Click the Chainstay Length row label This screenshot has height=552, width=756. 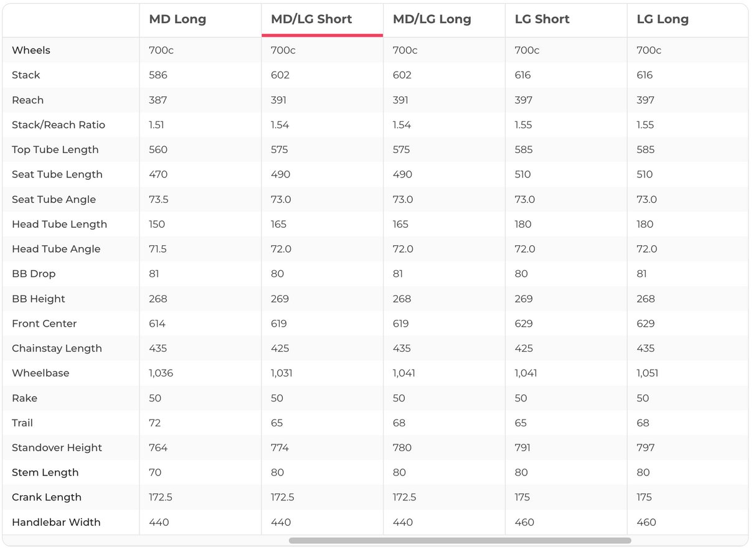pos(57,349)
